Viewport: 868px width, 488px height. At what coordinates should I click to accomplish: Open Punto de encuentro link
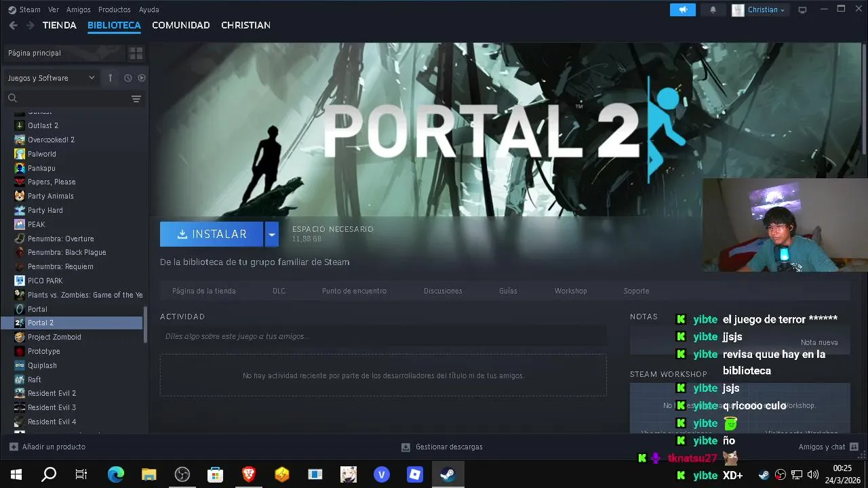pos(354,291)
